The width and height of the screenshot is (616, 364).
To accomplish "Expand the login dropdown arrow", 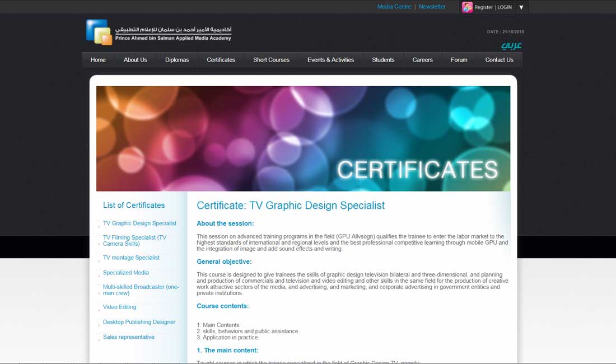I will point(521,7).
